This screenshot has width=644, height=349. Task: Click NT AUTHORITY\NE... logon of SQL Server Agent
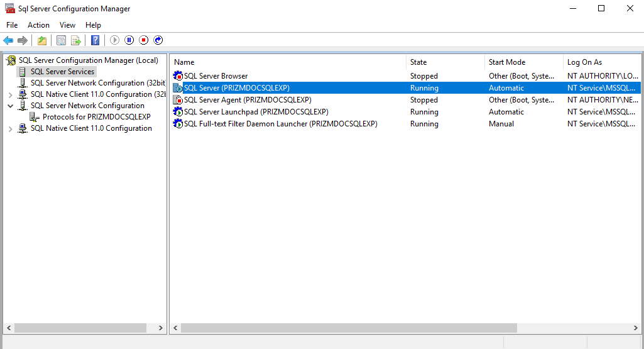(x=603, y=100)
